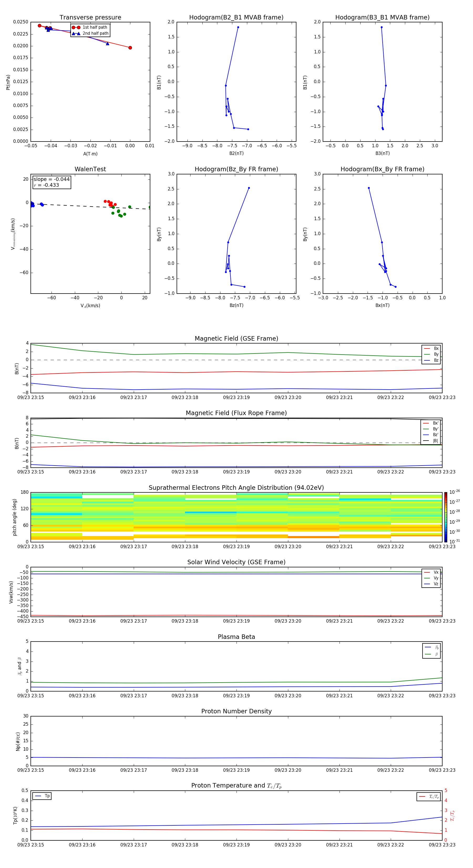
Task: Click the Proton Temperature and Te/Tp title
Action: [x=236, y=786]
